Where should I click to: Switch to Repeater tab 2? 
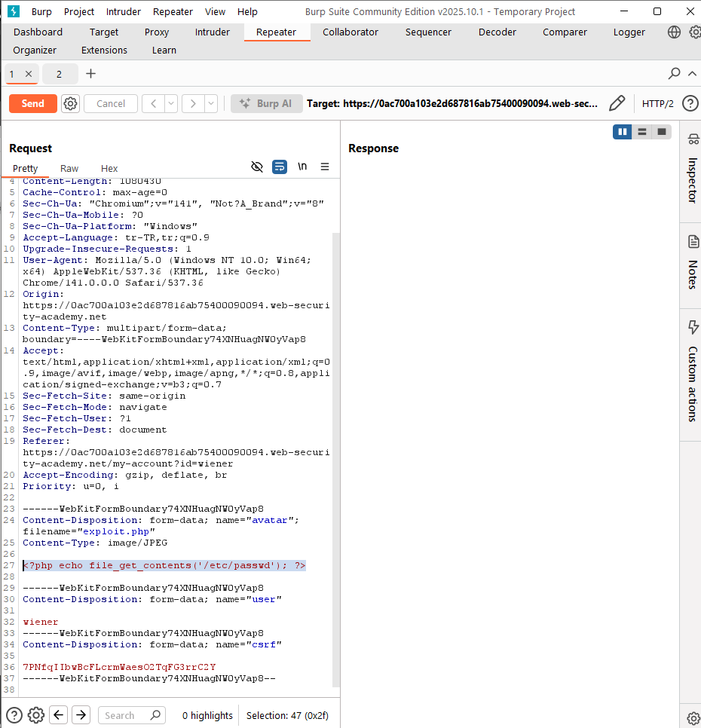point(60,74)
